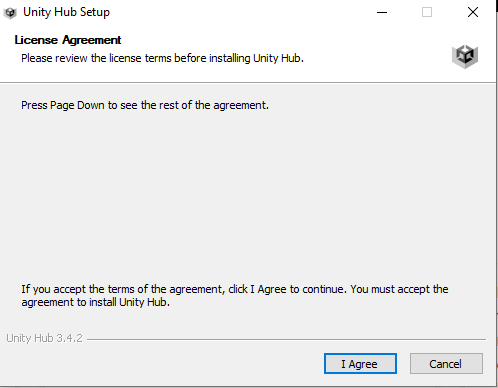Close the Unity Hub Setup dialog
The image size is (498, 388).
[x=473, y=13]
